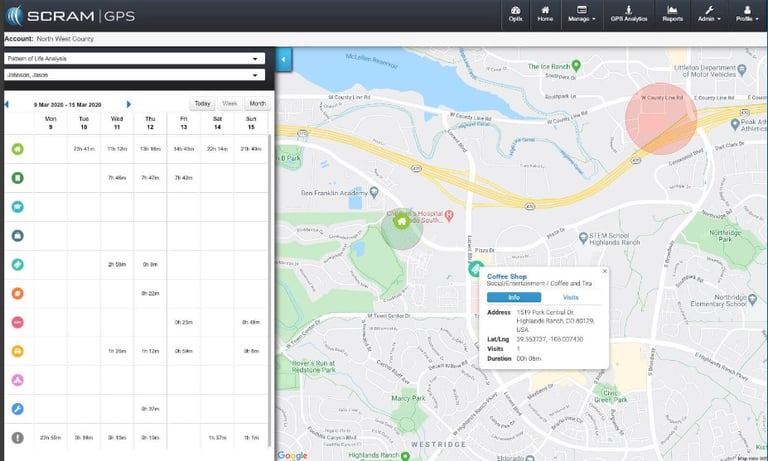Switch to Month view
The image size is (768, 461).
pyautogui.click(x=257, y=104)
